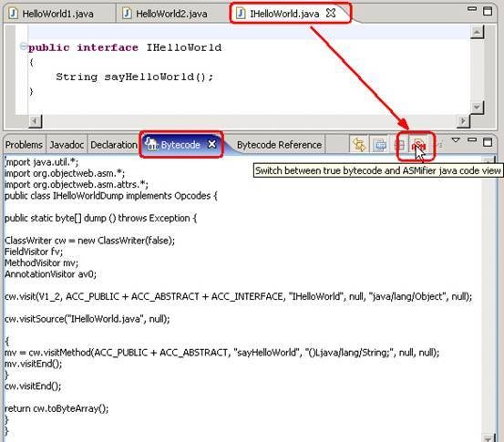Click the editor scroll up arrow
The width and height of the screenshot is (504, 442).
point(477,32)
